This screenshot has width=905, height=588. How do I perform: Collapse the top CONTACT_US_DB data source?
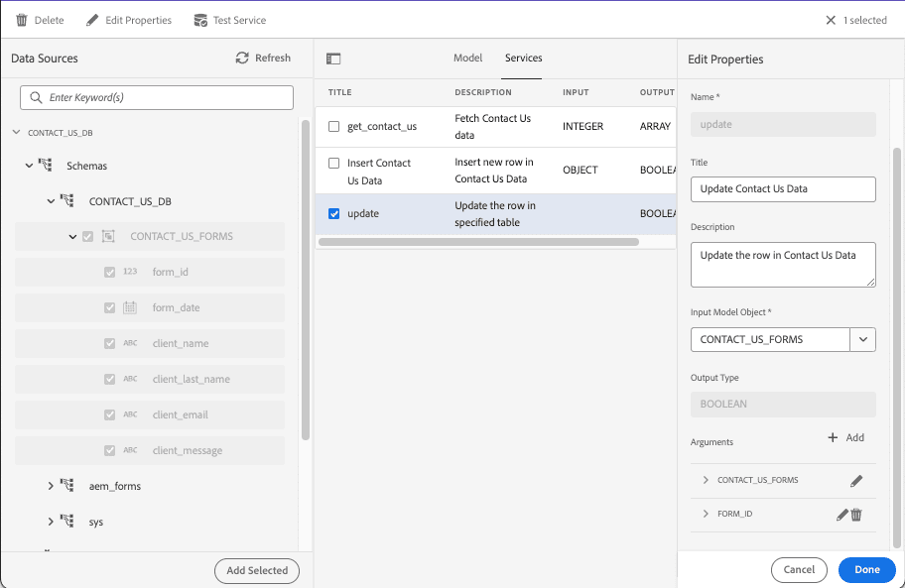point(16,132)
